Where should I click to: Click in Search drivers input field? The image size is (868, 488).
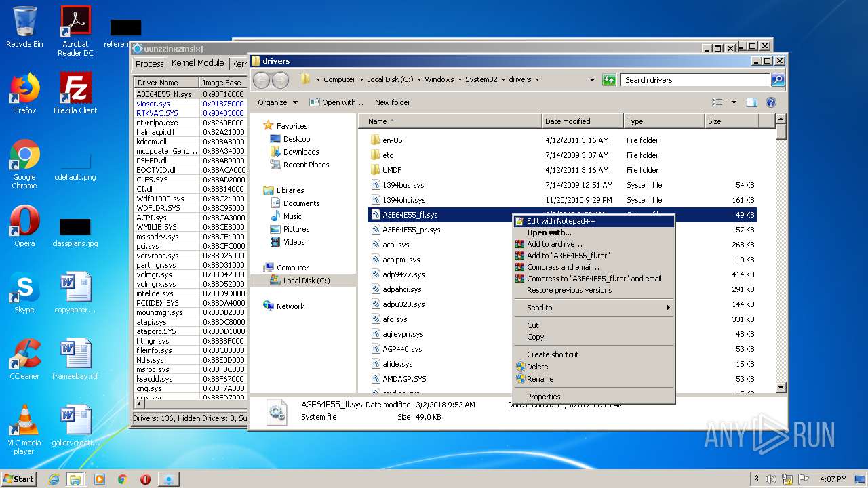point(696,79)
